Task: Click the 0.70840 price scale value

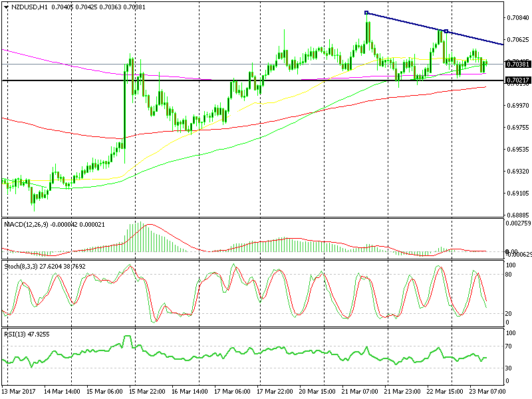Action: pos(517,18)
